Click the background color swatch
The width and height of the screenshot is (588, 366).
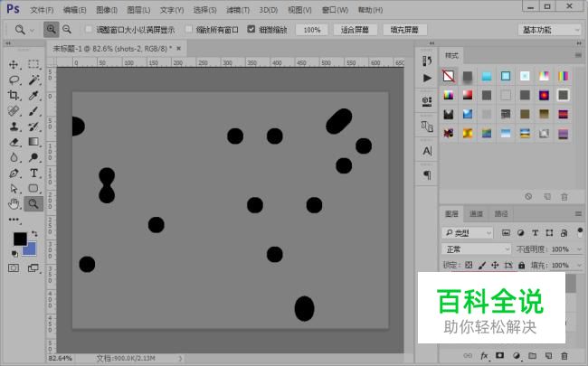(x=31, y=250)
